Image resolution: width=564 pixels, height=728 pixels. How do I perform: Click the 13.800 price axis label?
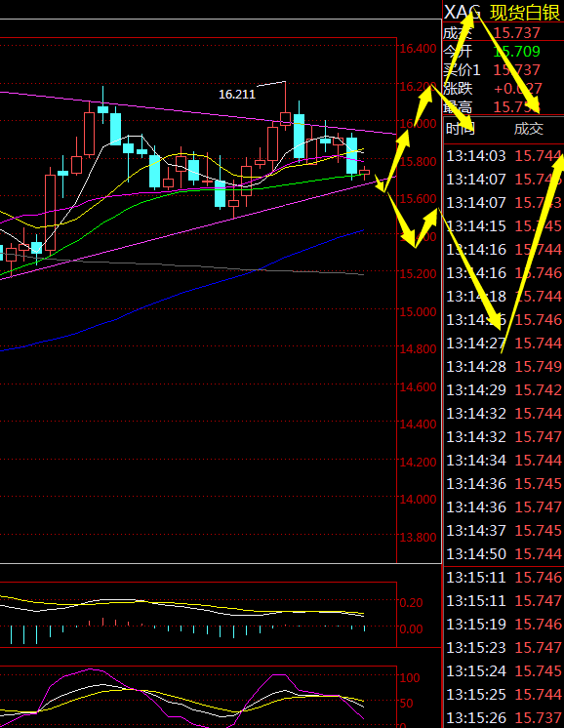[x=419, y=537]
